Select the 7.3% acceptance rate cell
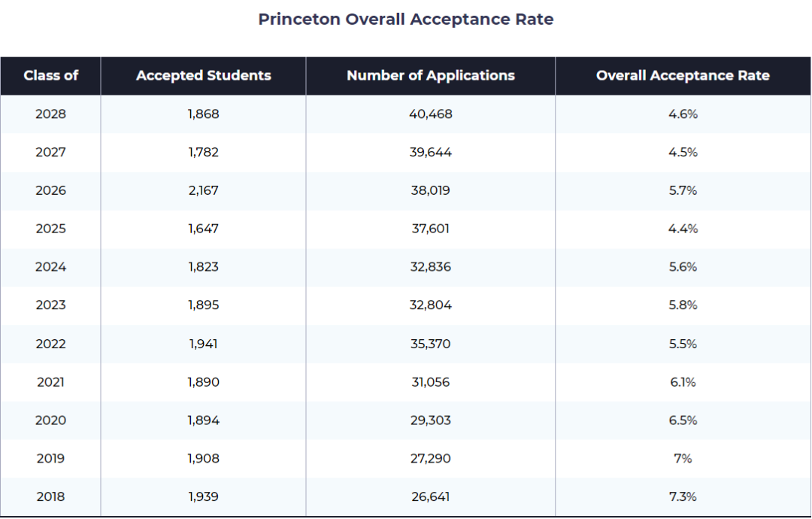This screenshot has width=812, height=519. pyautogui.click(x=683, y=496)
